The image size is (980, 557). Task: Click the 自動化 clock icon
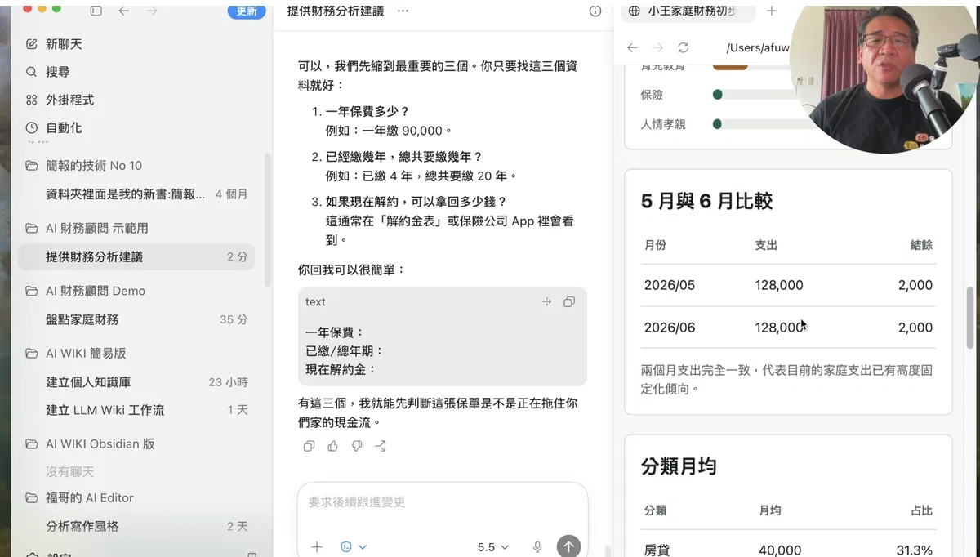32,127
